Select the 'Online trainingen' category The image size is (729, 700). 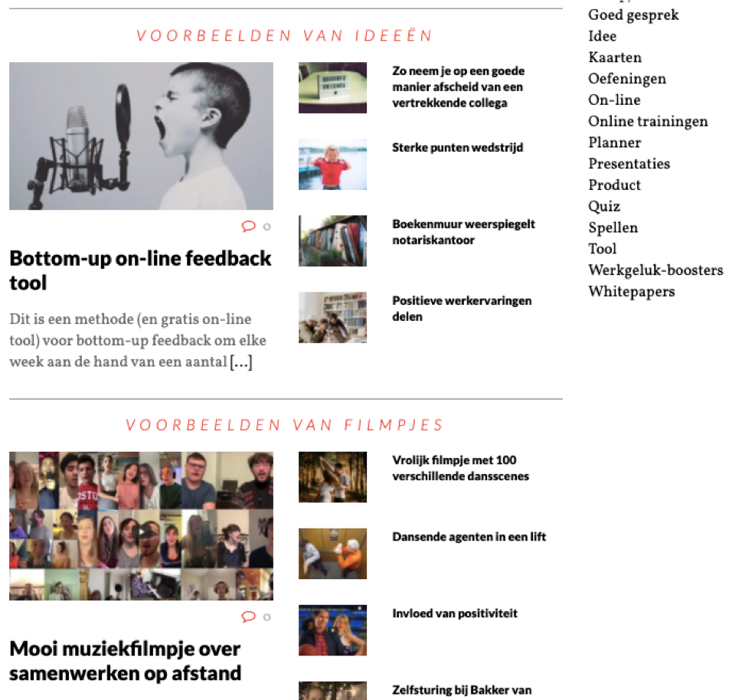(648, 122)
